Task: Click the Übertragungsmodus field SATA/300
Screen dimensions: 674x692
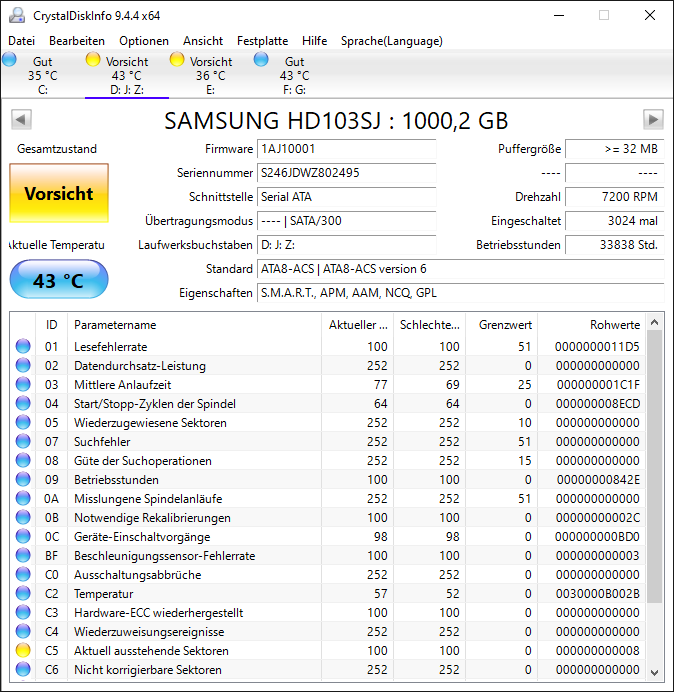Action: tap(347, 221)
